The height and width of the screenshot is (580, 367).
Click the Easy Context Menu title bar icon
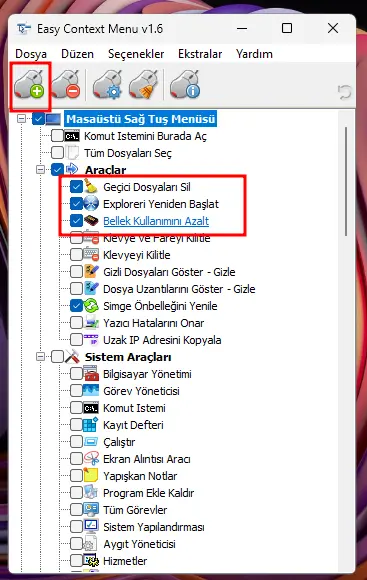pos(24,29)
